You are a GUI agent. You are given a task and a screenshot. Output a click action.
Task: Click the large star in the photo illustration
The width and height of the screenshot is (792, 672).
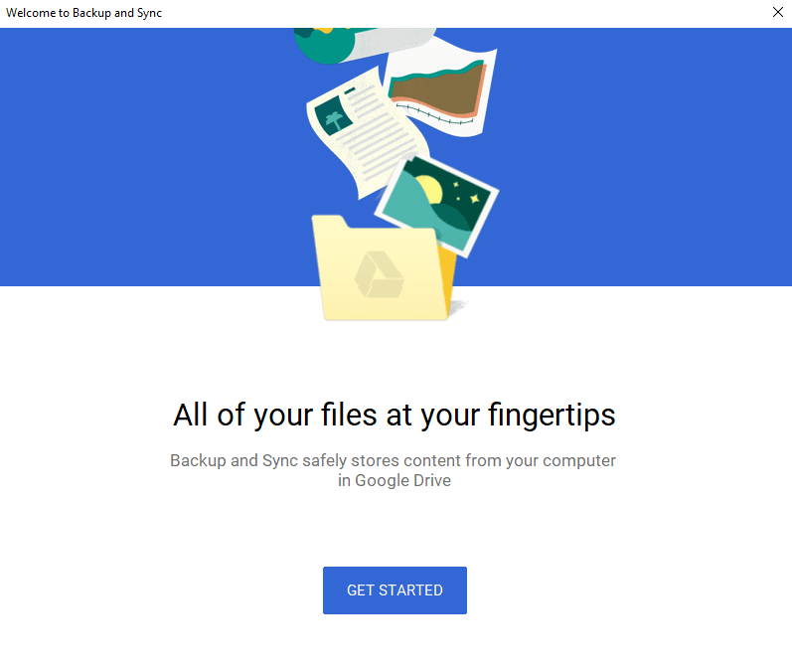pos(474,199)
